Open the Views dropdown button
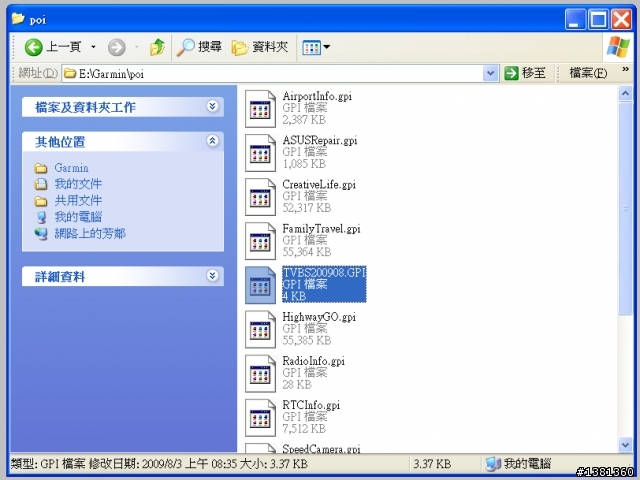 [316, 47]
